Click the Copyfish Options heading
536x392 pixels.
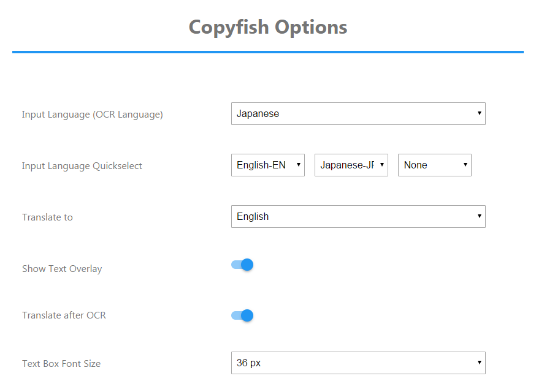tap(268, 28)
